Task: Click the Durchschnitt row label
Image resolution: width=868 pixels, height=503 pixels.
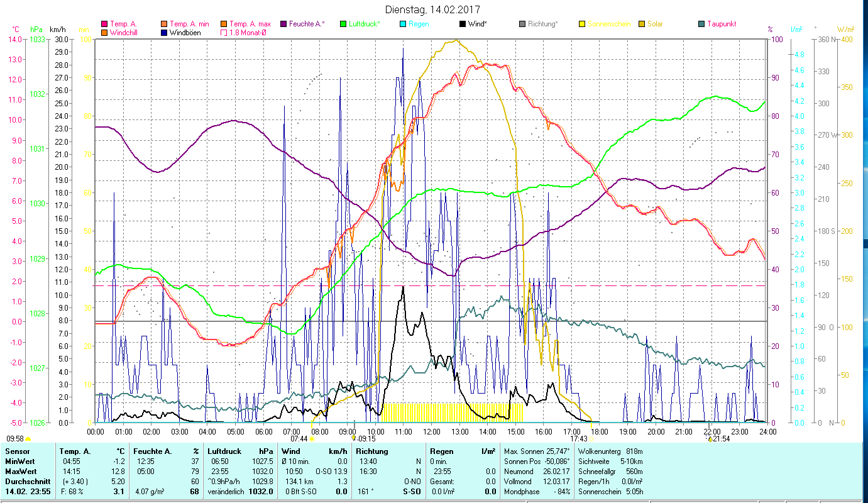Action: tap(26, 481)
